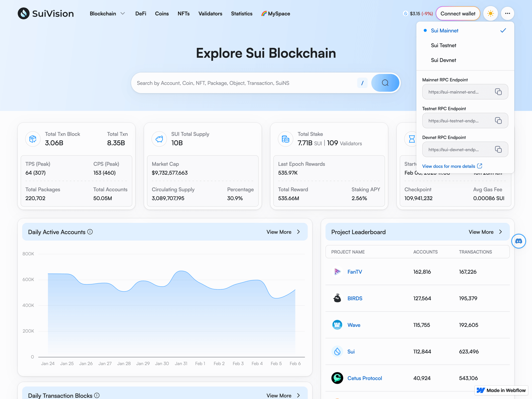Viewport: 532px width, 399px height.
Task: Open the FanTV project link
Action: coord(355,272)
